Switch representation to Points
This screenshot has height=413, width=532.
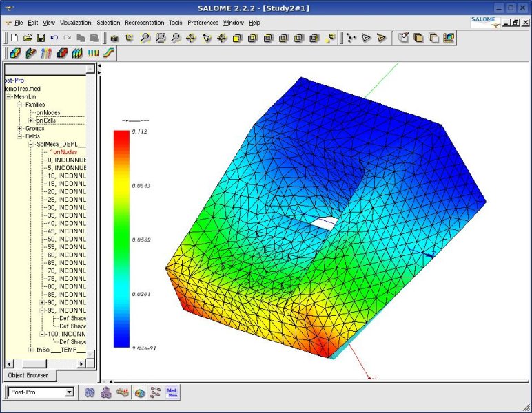[351, 38]
